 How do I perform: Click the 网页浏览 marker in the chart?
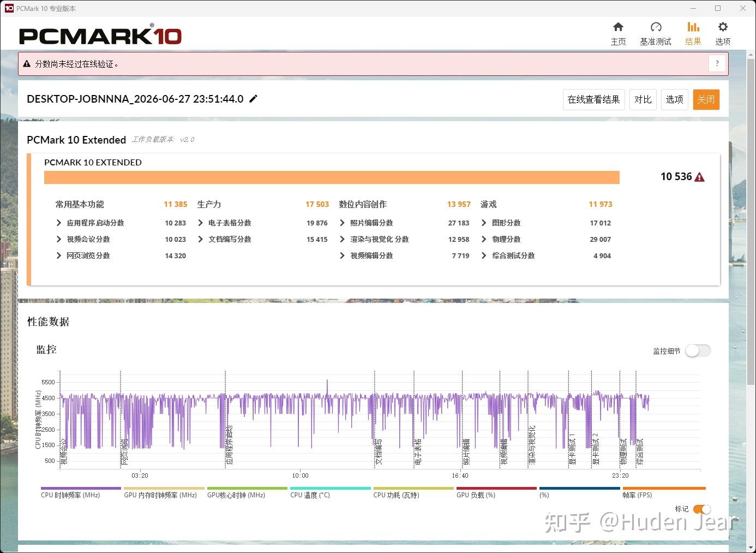coord(124,451)
